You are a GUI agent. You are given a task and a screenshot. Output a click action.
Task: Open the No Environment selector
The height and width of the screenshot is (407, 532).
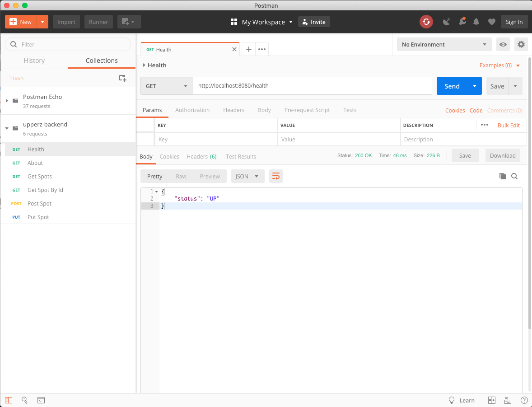pos(444,44)
